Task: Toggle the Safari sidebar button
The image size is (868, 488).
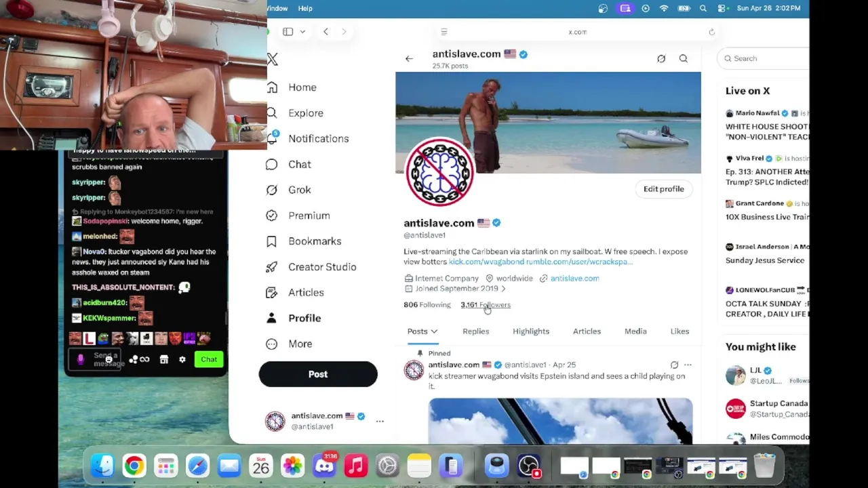Action: [x=288, y=32]
